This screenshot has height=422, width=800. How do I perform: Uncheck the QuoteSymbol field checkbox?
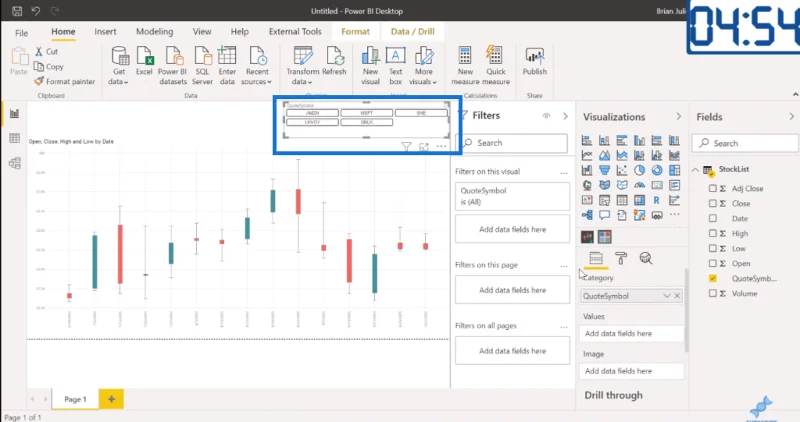(x=713, y=279)
